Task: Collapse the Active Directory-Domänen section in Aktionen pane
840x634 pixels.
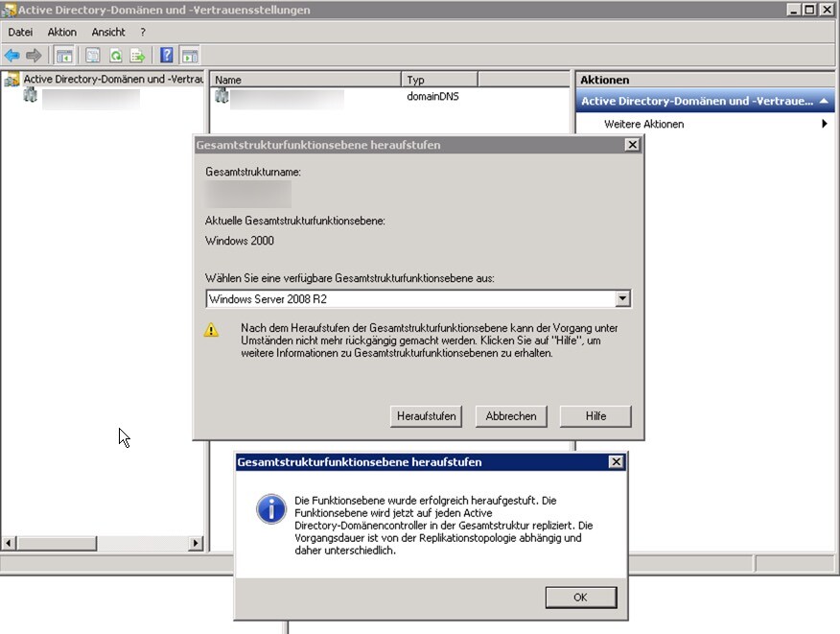Action: [824, 101]
